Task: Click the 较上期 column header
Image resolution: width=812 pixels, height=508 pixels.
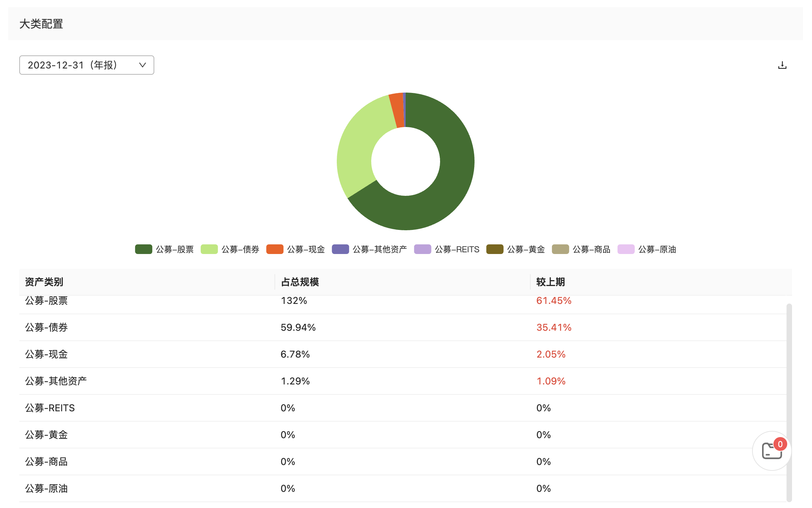Action: click(x=550, y=282)
